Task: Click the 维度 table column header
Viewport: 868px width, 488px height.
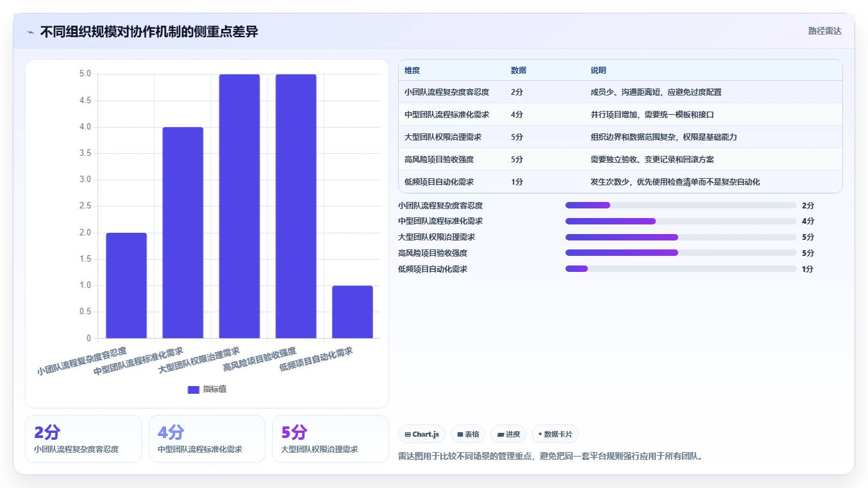Action: tap(412, 70)
